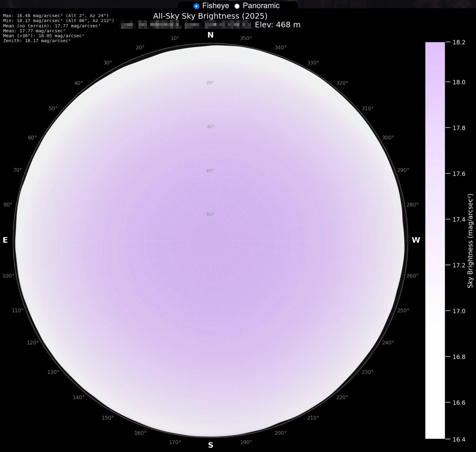Click the 40° altitude ring label

click(210, 127)
